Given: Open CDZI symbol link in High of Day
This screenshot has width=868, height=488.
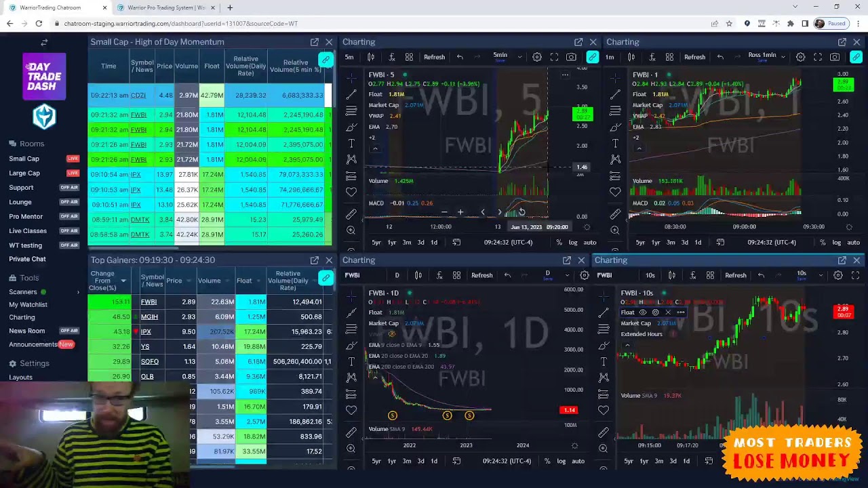Looking at the screenshot, I should tap(138, 96).
